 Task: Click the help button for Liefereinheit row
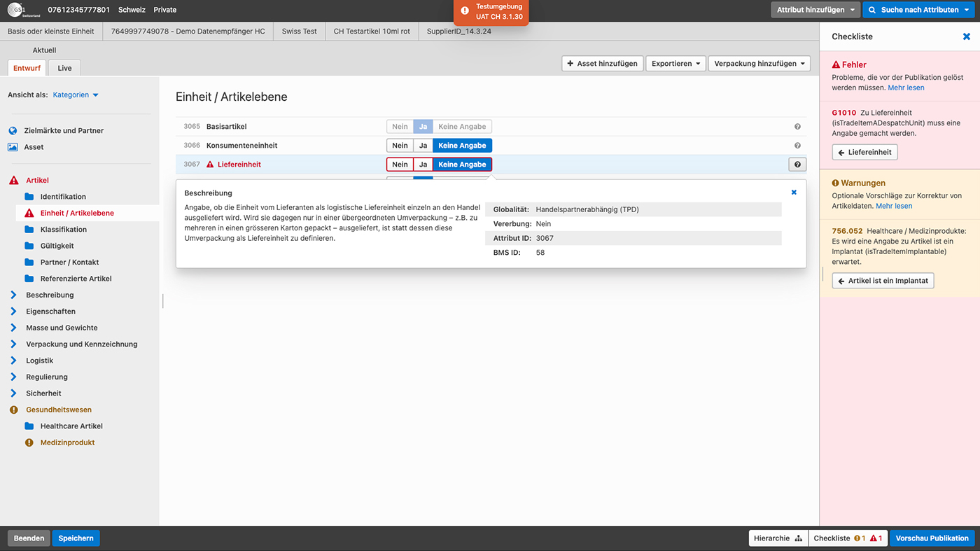click(797, 165)
